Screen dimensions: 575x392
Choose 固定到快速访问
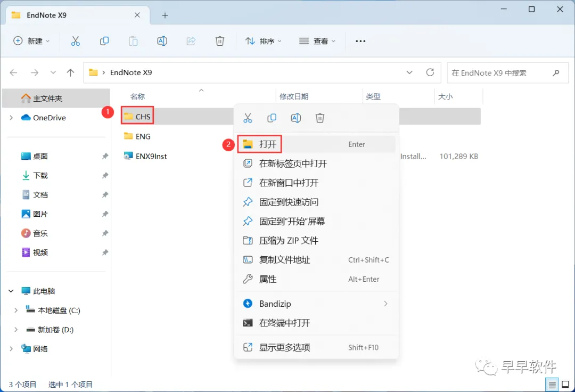[316, 202]
